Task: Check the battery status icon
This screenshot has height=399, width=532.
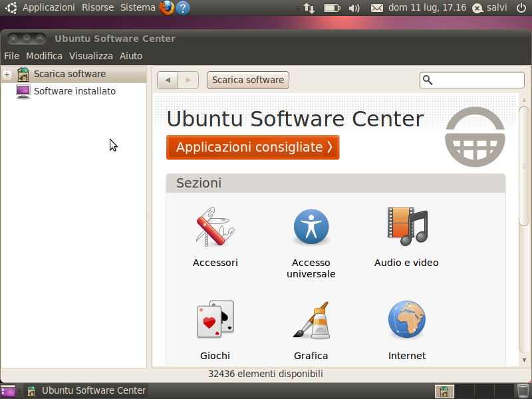Action: (x=332, y=8)
